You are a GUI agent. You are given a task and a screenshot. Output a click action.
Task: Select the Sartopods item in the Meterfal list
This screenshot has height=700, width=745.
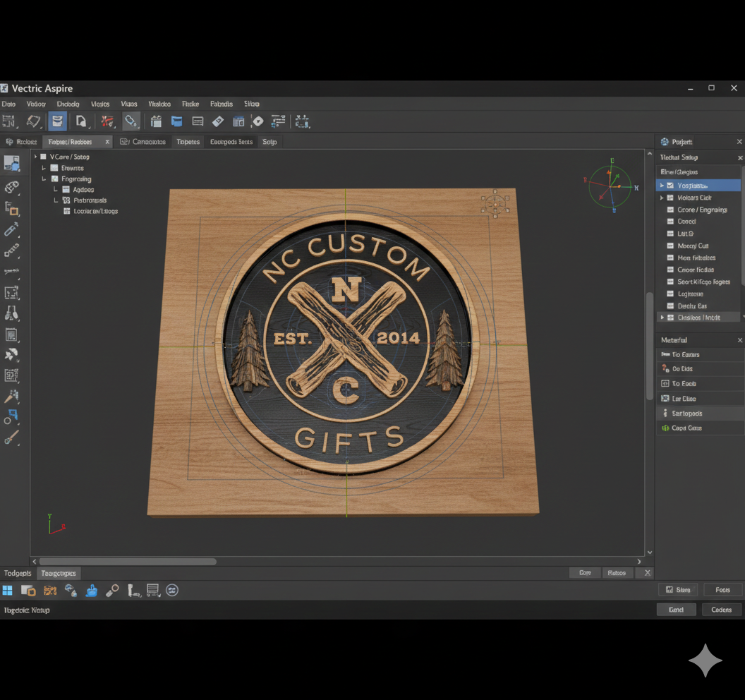coord(700,414)
